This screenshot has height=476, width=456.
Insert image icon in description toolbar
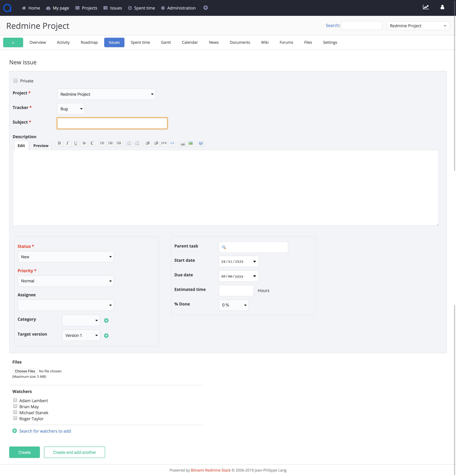[x=191, y=143]
